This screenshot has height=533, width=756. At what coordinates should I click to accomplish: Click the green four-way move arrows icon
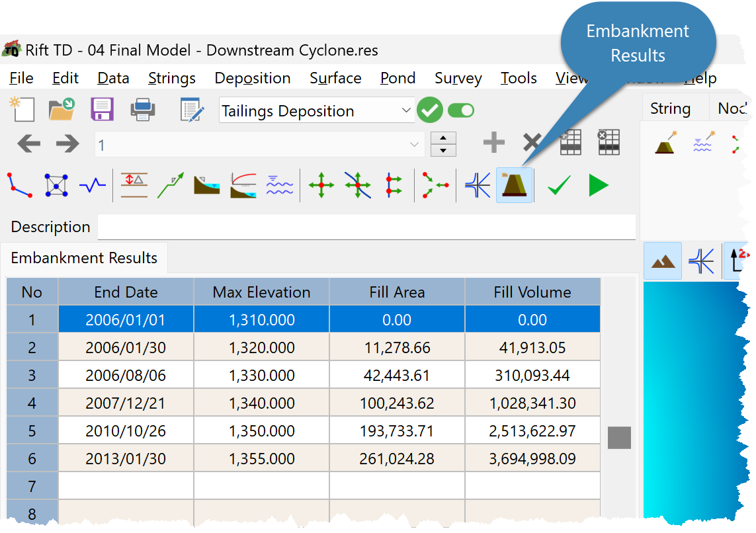[x=321, y=185]
